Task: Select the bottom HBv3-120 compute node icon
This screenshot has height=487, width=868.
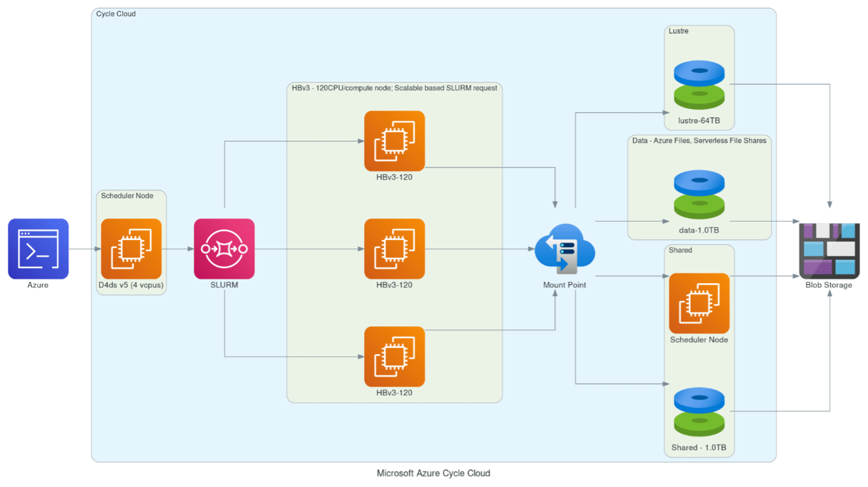Action: coord(394,356)
